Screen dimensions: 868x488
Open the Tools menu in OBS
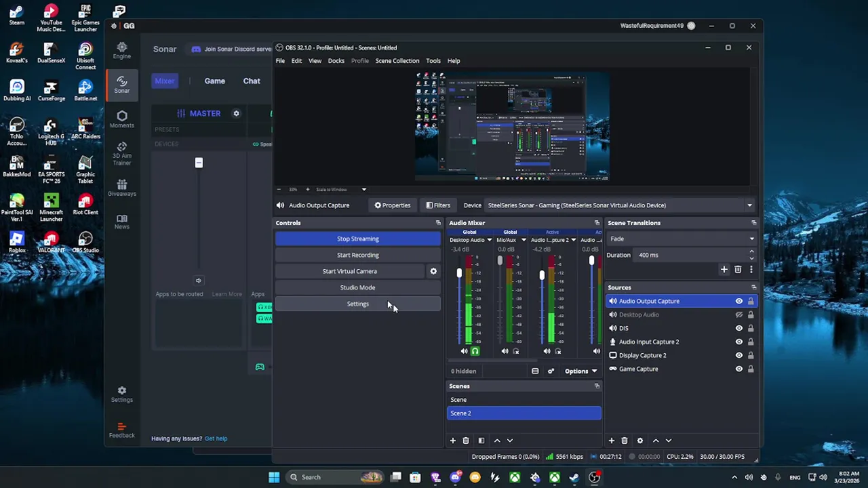pyautogui.click(x=433, y=61)
